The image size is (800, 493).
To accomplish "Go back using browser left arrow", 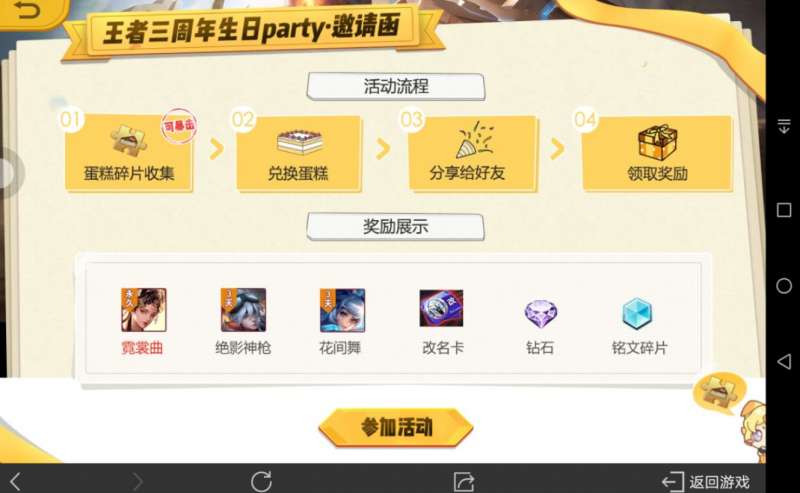I will coord(15,481).
